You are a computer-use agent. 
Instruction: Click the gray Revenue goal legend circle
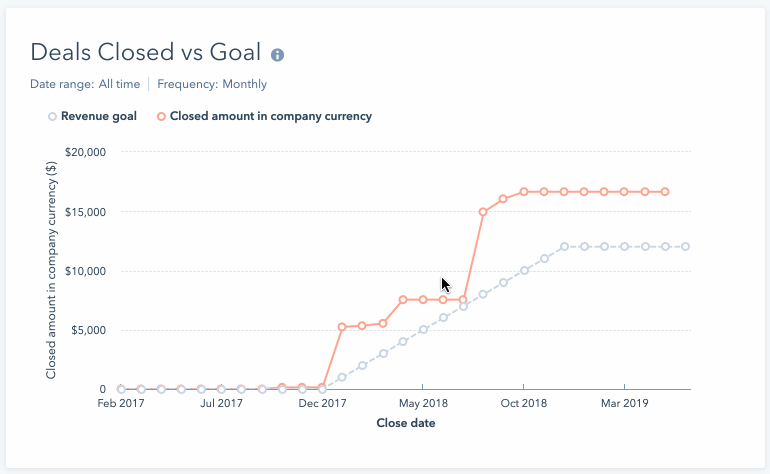coord(52,117)
